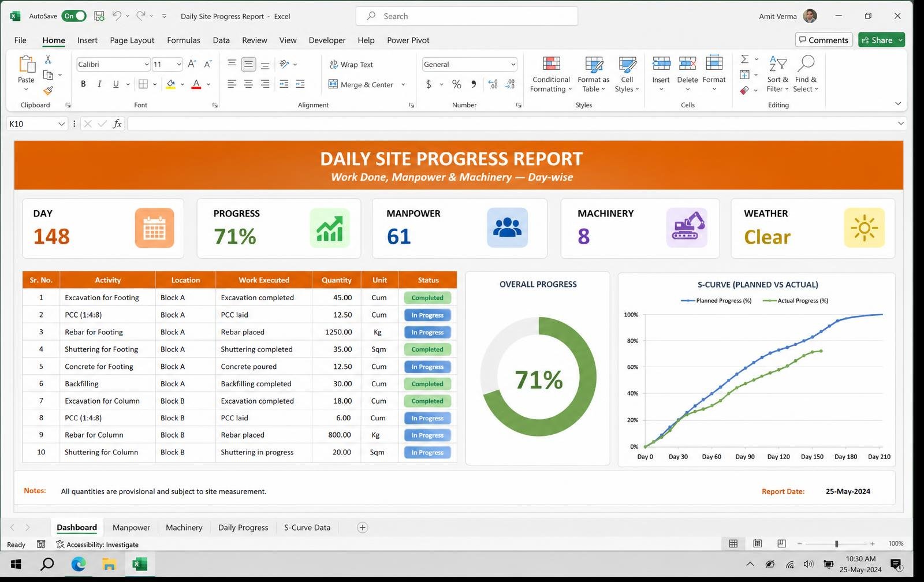Image resolution: width=924 pixels, height=582 pixels.
Task: Click the Font Color red A swatch
Action: [x=196, y=84]
